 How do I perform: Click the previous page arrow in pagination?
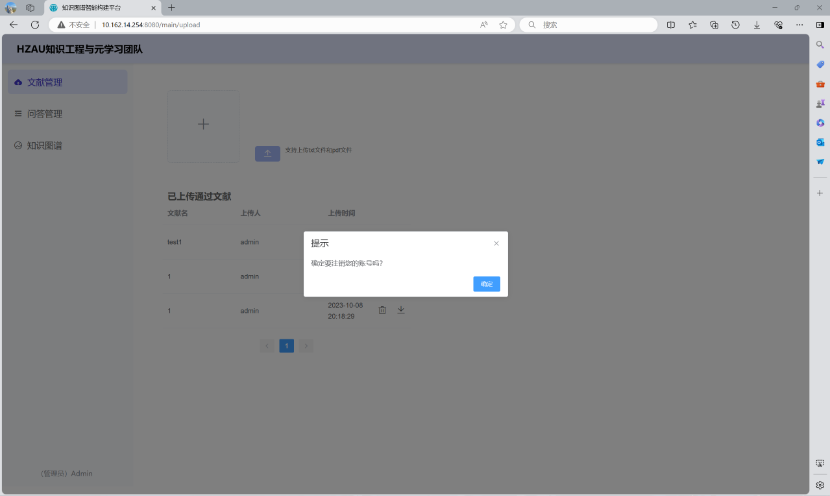[267, 346]
